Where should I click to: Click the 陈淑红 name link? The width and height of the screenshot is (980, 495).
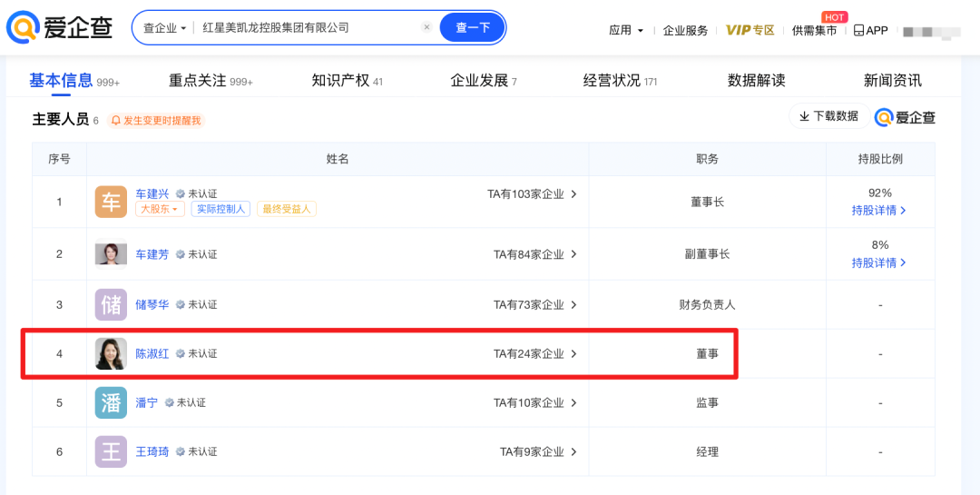152,353
